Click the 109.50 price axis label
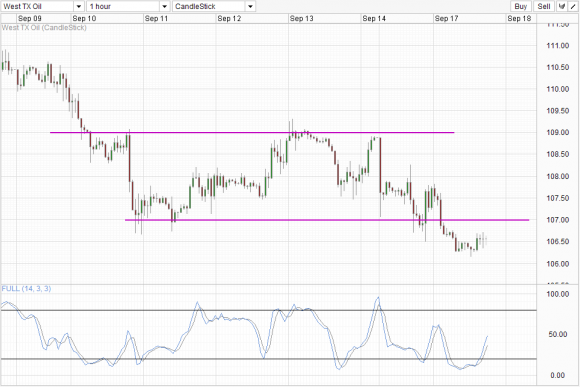The height and width of the screenshot is (387, 580). [557, 111]
